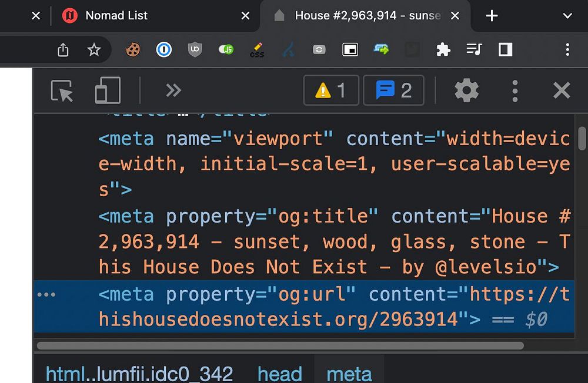Click the "og:title" property value
588x383 pixels.
click(322, 216)
